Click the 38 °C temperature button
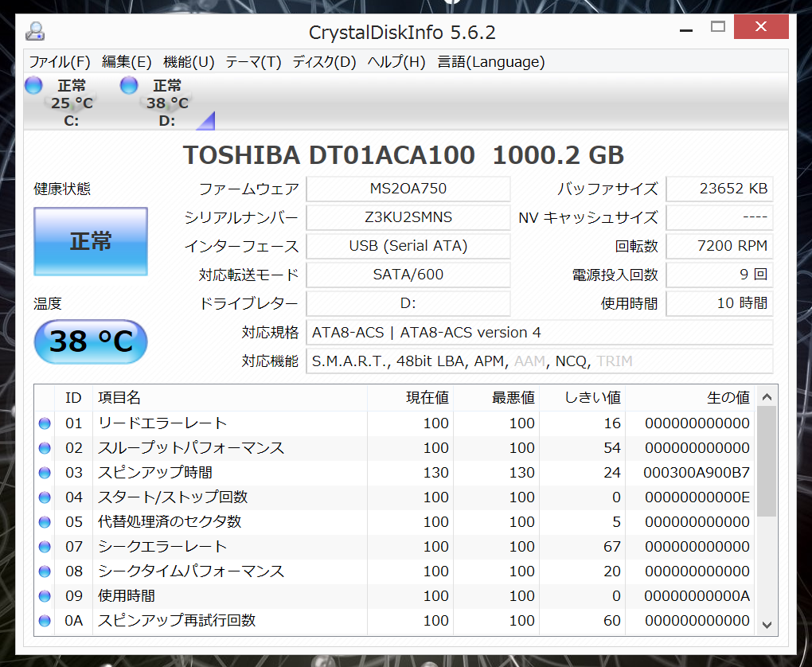The width and height of the screenshot is (812, 667). 91,341
